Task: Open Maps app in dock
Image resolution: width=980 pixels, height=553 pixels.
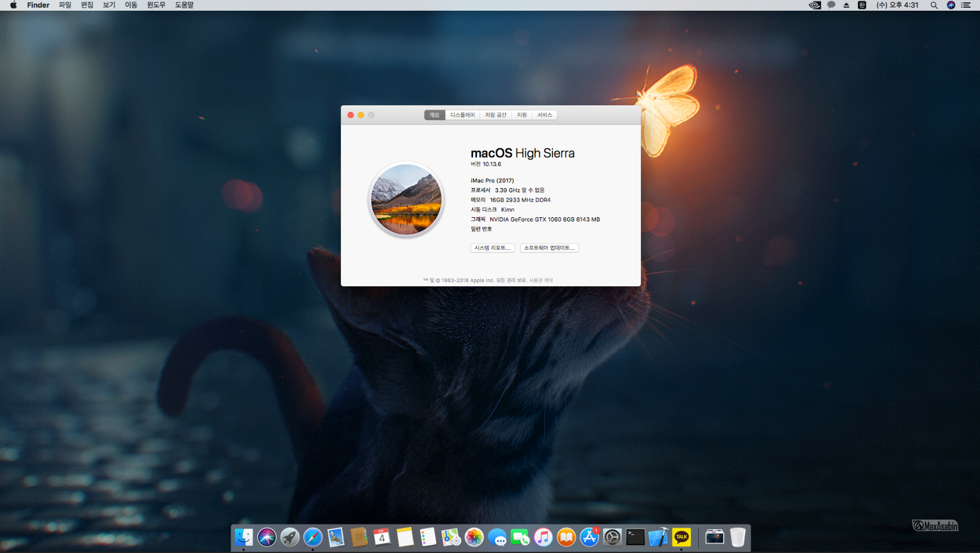Action: 451,538
